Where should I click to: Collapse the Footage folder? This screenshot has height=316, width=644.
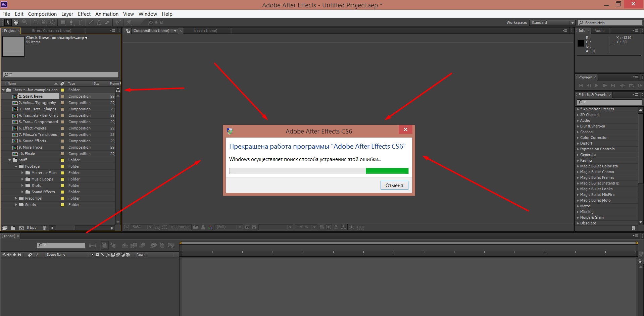16,166
